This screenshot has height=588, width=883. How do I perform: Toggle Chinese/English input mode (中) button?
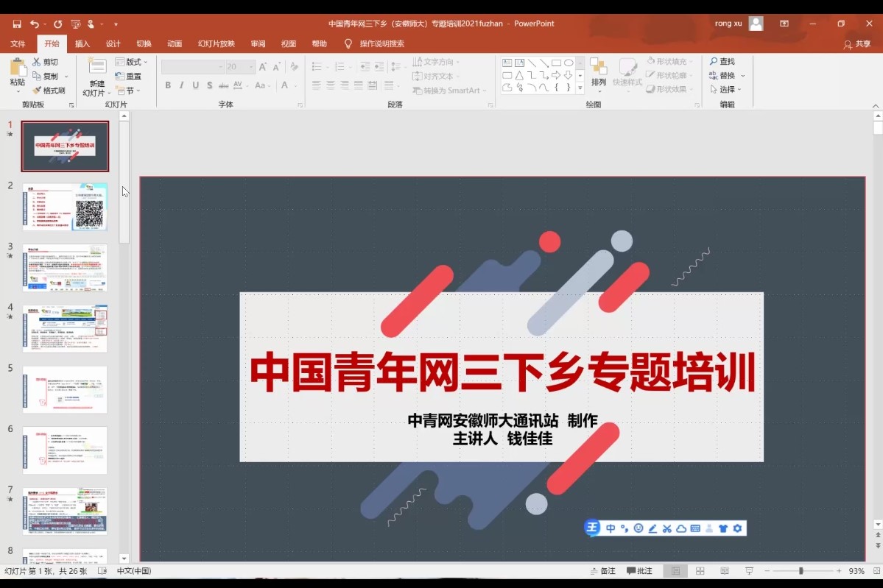(x=611, y=528)
